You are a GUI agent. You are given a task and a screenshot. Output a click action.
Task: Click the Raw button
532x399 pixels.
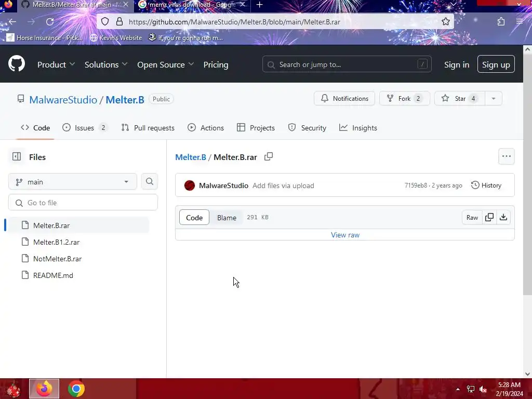[472, 218]
